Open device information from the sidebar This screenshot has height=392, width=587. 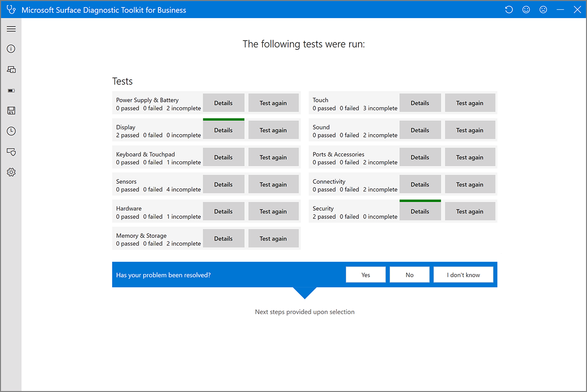11,69
